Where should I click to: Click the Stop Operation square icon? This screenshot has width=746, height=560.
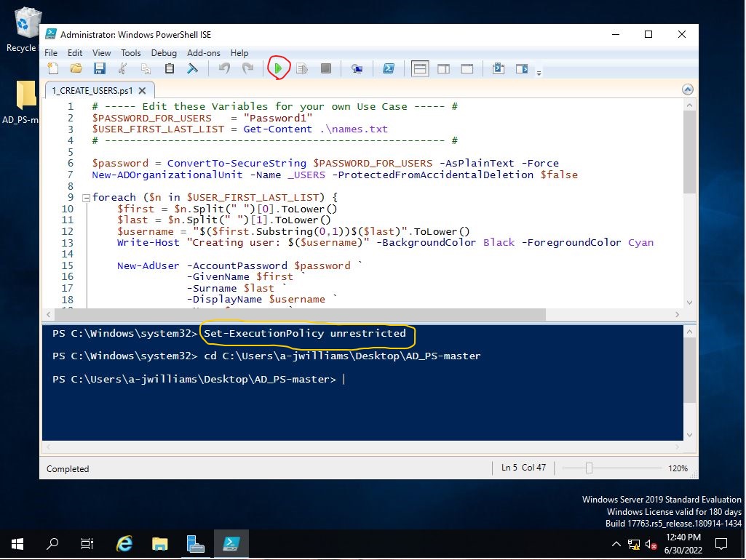point(326,69)
